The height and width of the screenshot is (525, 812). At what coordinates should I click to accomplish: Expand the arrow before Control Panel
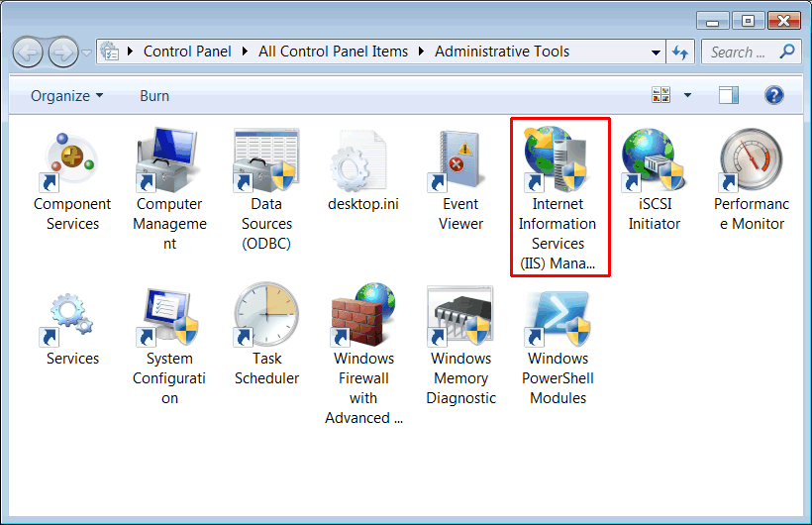130,52
